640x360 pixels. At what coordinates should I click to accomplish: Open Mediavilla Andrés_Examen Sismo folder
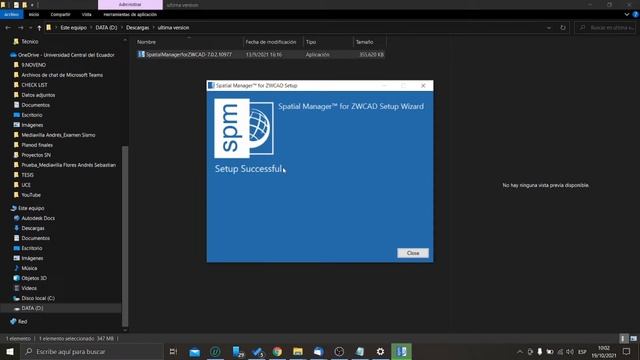pyautogui.click(x=58, y=135)
